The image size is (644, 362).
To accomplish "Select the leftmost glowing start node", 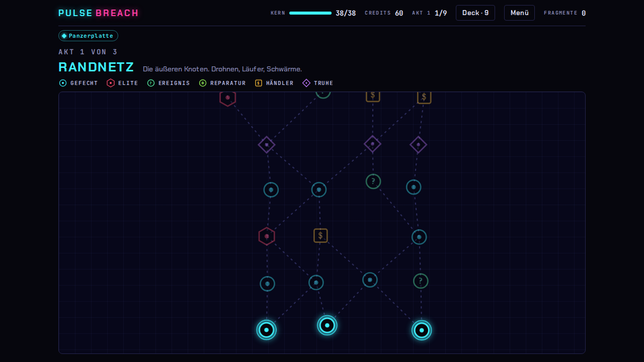I will click(267, 330).
